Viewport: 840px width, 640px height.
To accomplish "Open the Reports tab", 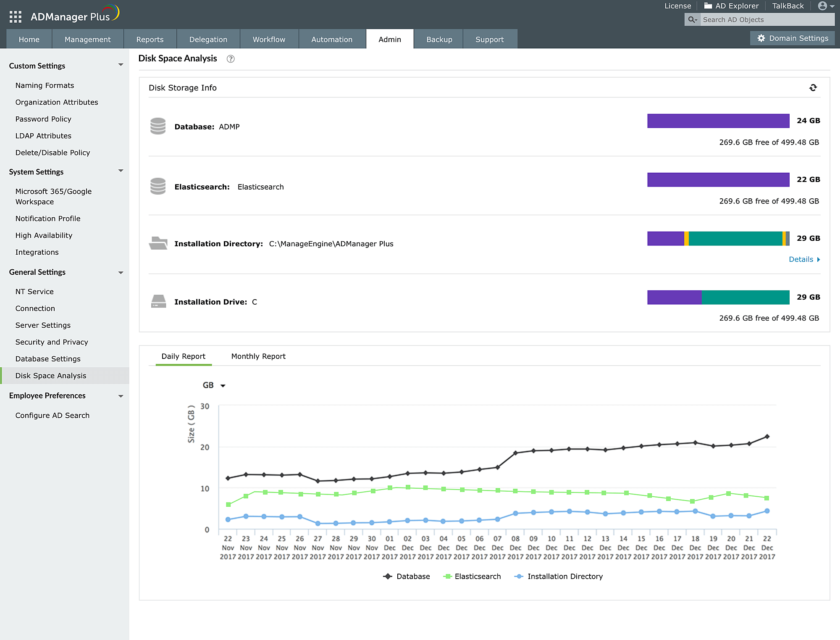I will click(x=150, y=40).
